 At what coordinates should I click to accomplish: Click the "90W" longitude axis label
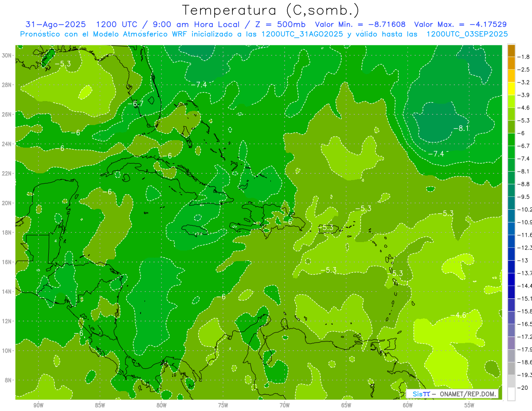click(39, 406)
